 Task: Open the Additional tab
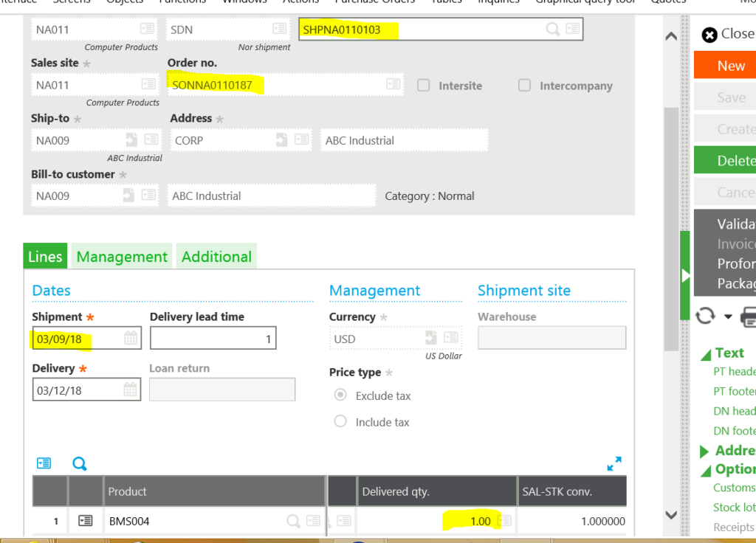click(216, 257)
